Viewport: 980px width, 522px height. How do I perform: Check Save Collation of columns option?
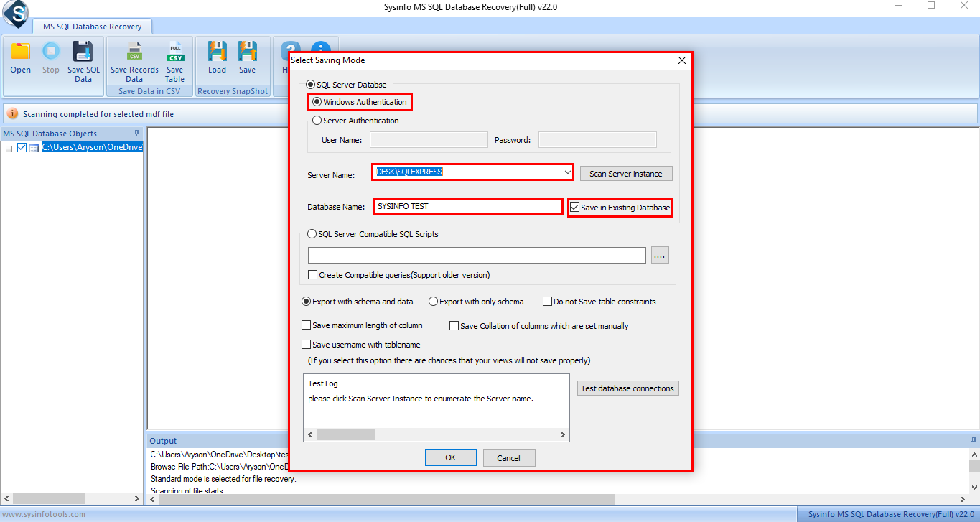(x=454, y=326)
